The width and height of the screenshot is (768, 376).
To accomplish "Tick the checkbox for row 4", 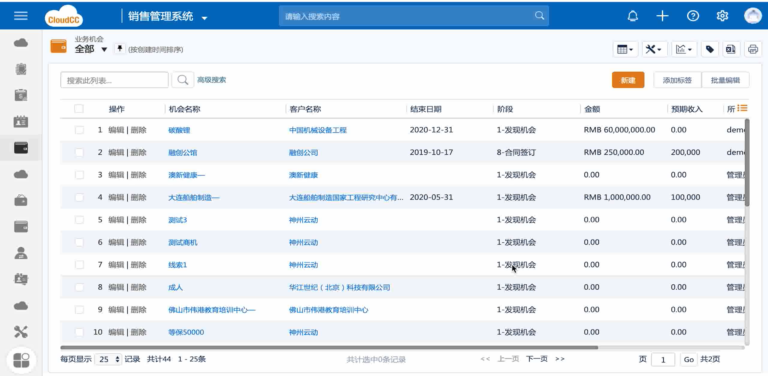I will [x=79, y=197].
